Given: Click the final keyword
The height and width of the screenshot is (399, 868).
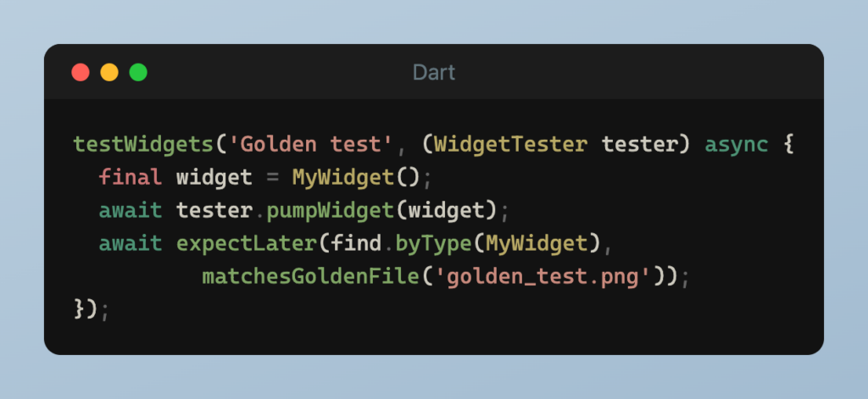Looking at the screenshot, I should click(131, 178).
